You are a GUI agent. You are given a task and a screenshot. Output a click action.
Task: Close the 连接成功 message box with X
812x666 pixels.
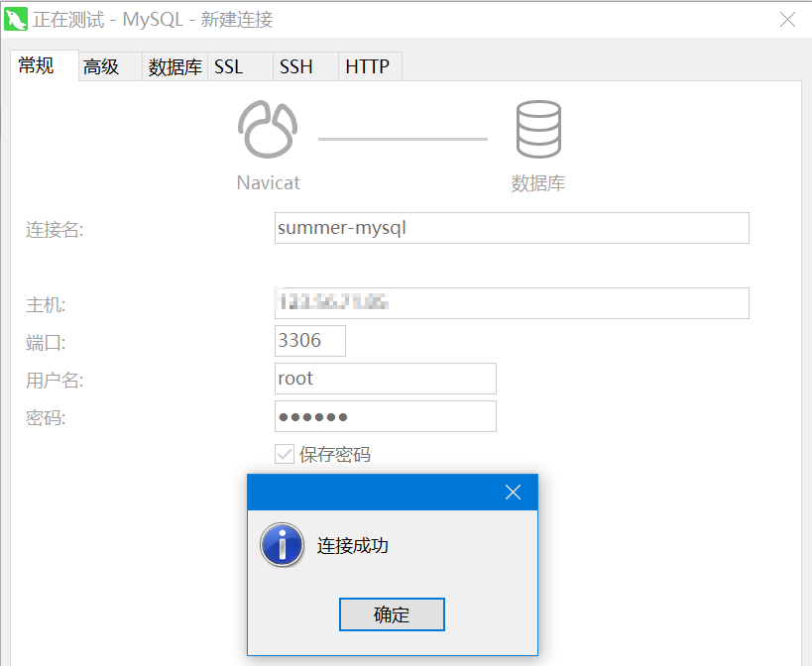513,493
